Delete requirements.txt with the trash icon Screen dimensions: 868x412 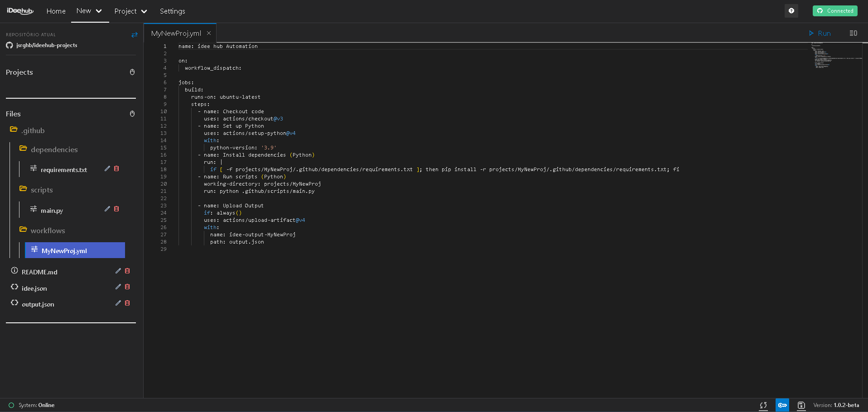pos(117,168)
